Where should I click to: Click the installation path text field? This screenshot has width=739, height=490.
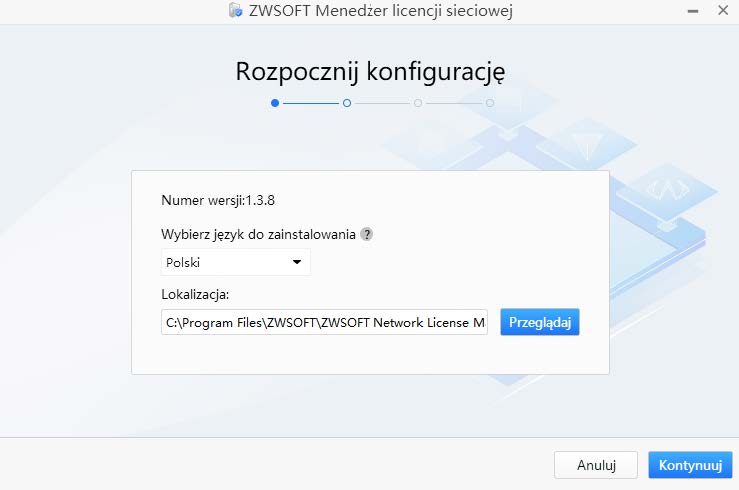[324, 322]
